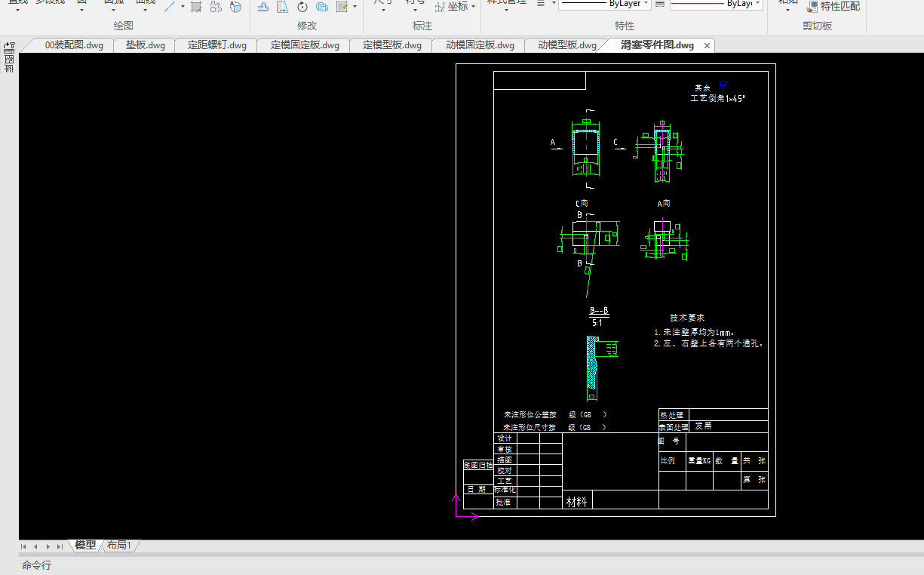The image size is (924, 575).
Task: Expand the 坐标 dropdown arrow
Action: pyautogui.click(x=474, y=7)
